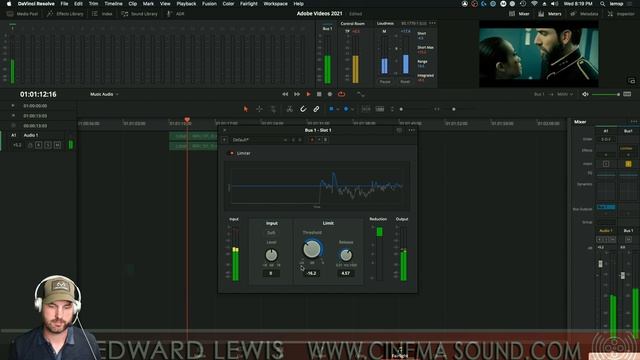Pause the Loudness meter
The height and width of the screenshot is (360, 640).
pyautogui.click(x=385, y=82)
